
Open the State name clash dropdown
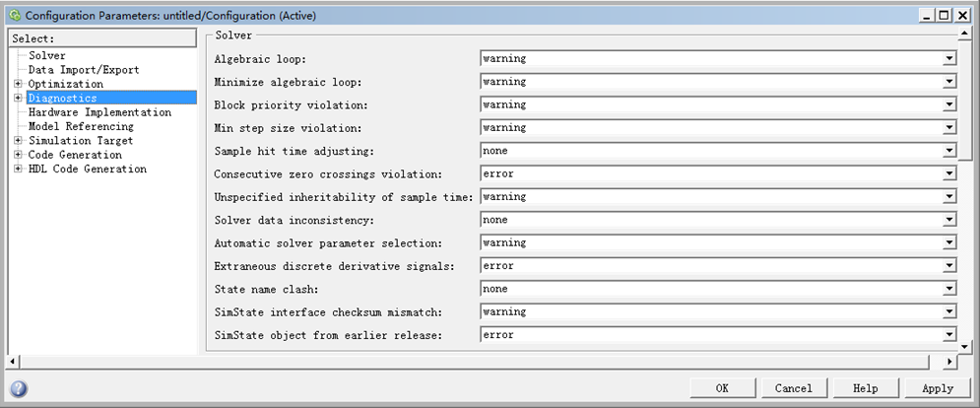coord(949,290)
